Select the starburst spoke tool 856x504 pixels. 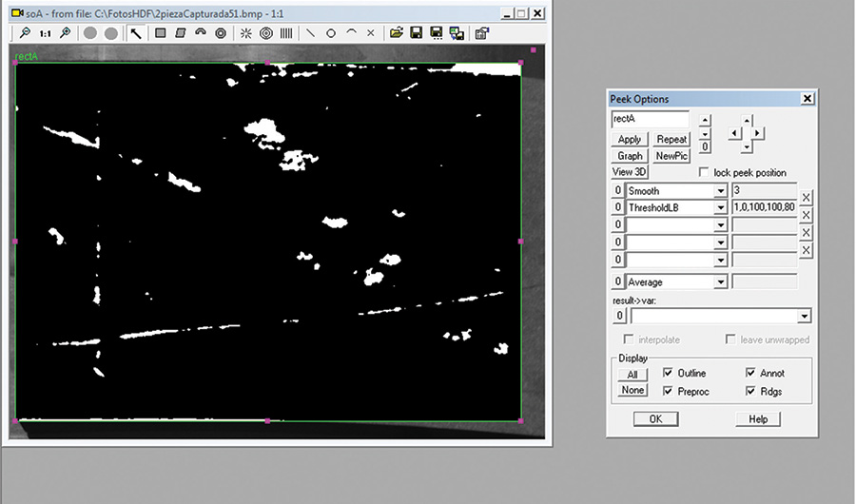pos(245,32)
